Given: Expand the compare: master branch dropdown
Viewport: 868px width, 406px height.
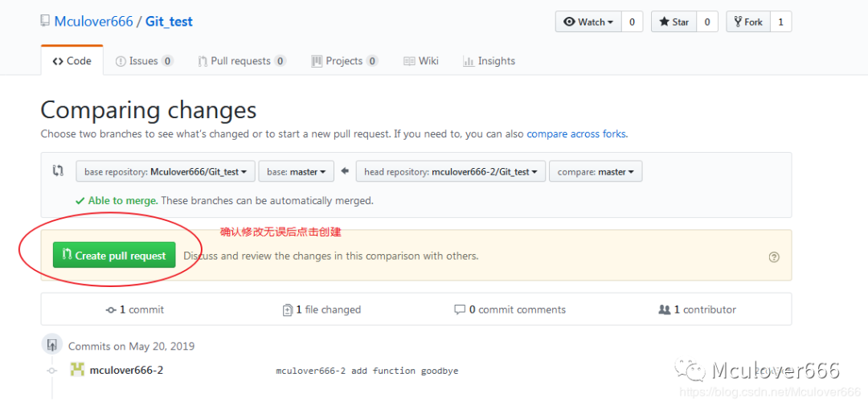Looking at the screenshot, I should point(596,172).
